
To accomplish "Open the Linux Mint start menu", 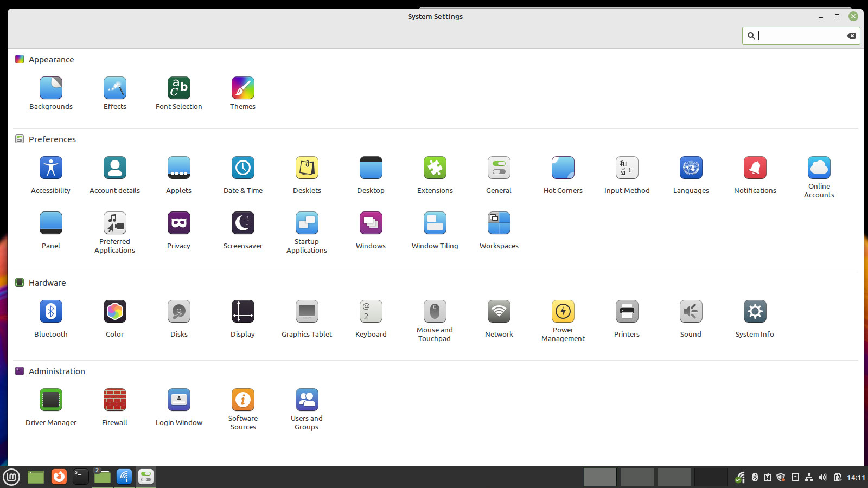I will coord(11,477).
